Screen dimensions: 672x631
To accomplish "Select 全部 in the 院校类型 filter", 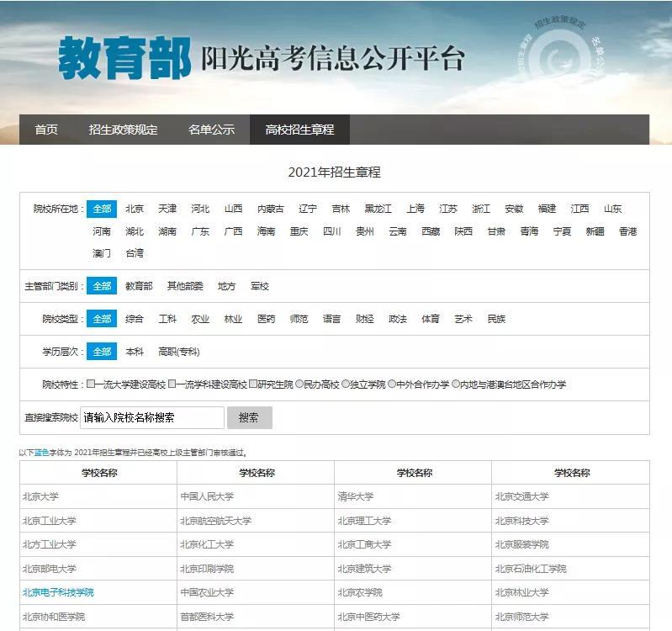I will [x=102, y=319].
